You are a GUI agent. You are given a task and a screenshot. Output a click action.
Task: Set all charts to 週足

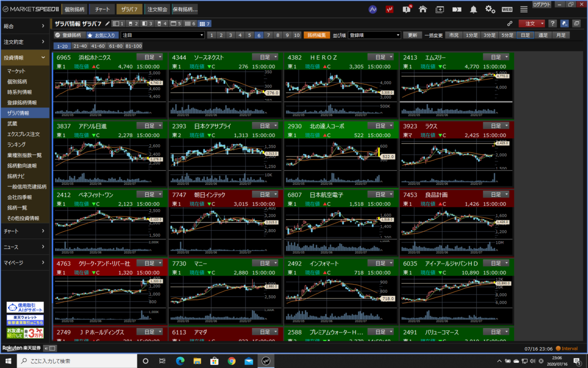coord(543,35)
